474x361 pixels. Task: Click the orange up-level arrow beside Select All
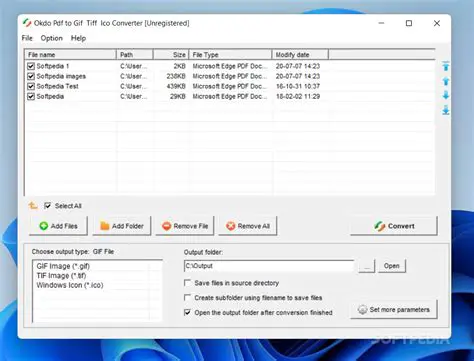tap(33, 205)
